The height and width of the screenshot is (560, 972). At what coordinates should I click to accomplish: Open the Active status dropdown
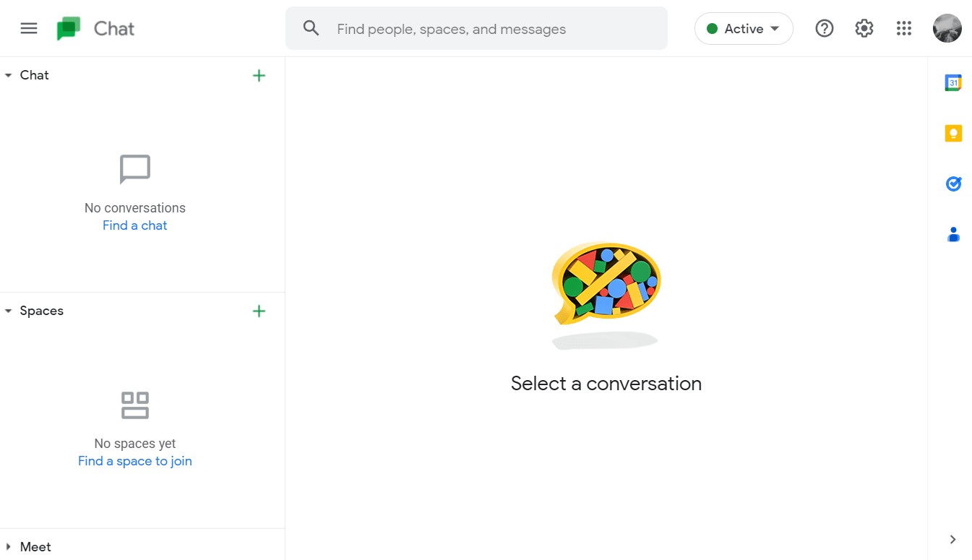pyautogui.click(x=744, y=28)
